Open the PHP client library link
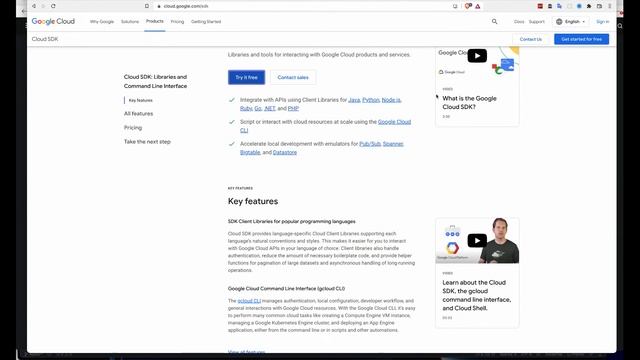Viewport: 640px width, 360px height. pyautogui.click(x=293, y=109)
